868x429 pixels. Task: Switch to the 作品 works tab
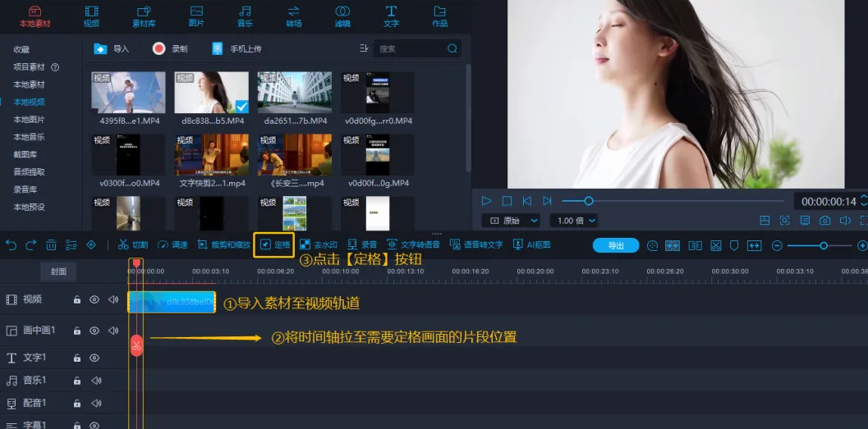click(440, 16)
